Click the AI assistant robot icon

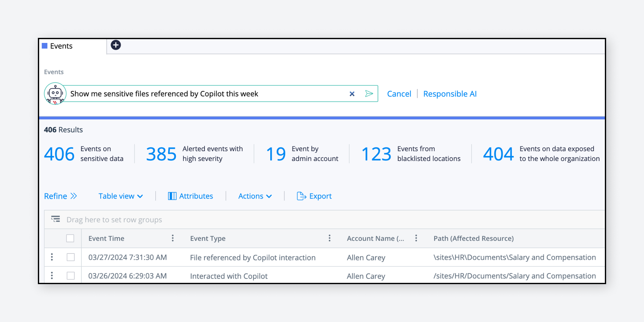(x=56, y=93)
